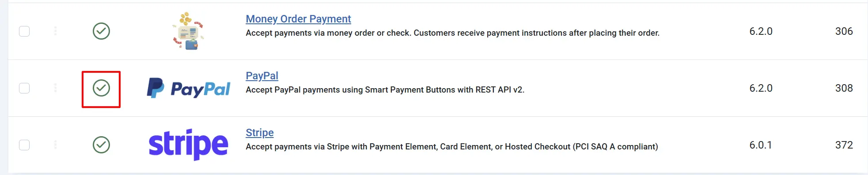Open the Stripe plugin link
This screenshot has height=175, width=868.
click(260, 133)
